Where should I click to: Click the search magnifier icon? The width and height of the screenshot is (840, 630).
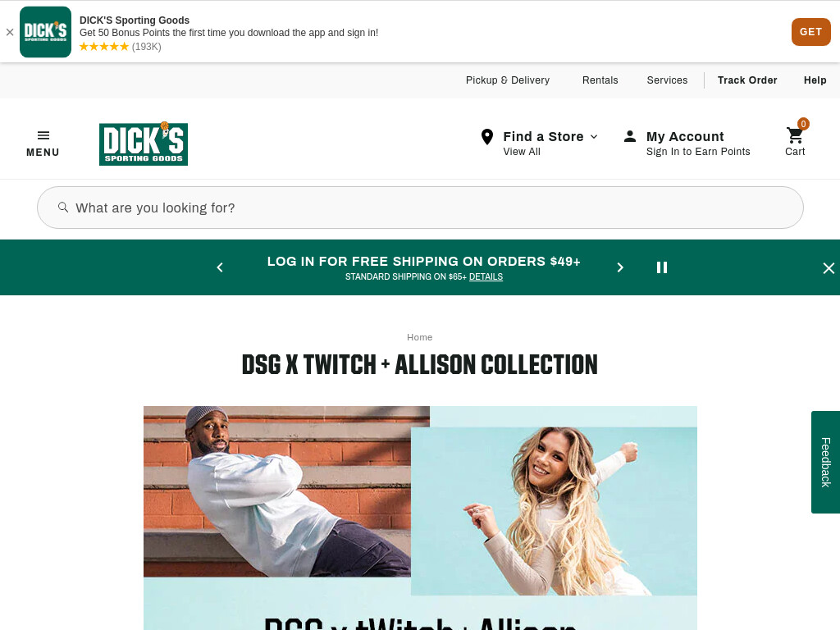[63, 208]
